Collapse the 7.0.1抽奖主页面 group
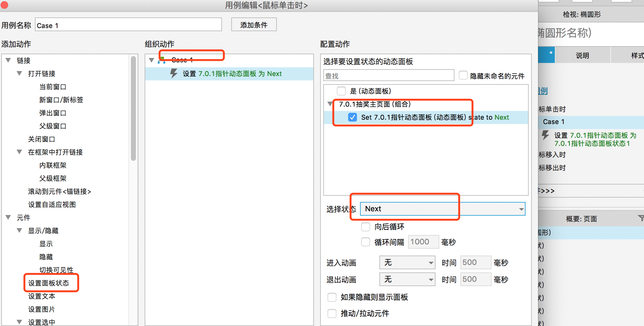Screen dimensions: 644x326 (330, 104)
